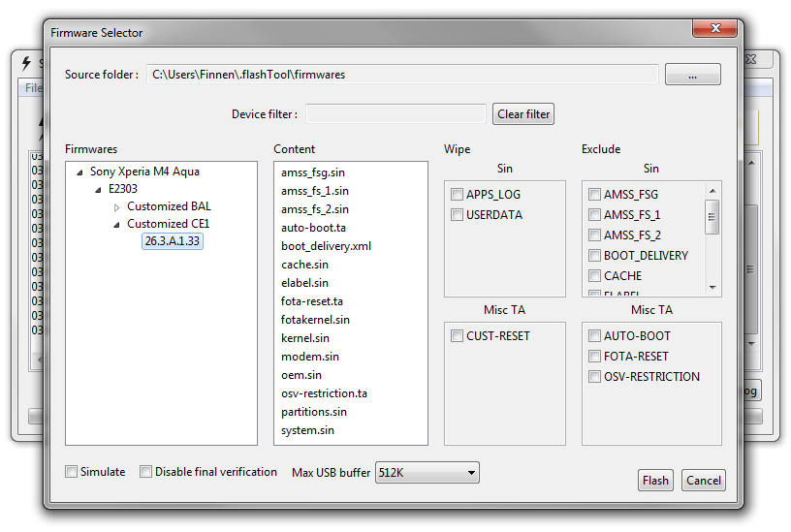Exclude OSV-RESTRICTION Misc TA checkbox
The width and height of the screenshot is (791, 532).
(595, 377)
